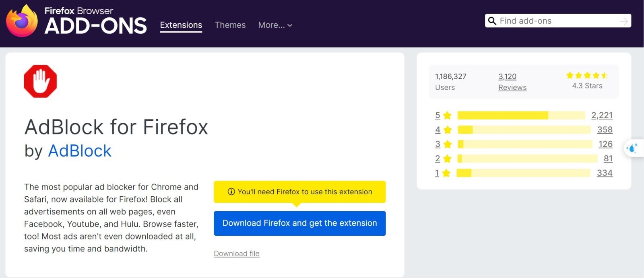This screenshot has height=278, width=644.
Task: Open the Extensions tab
Action: point(181,25)
